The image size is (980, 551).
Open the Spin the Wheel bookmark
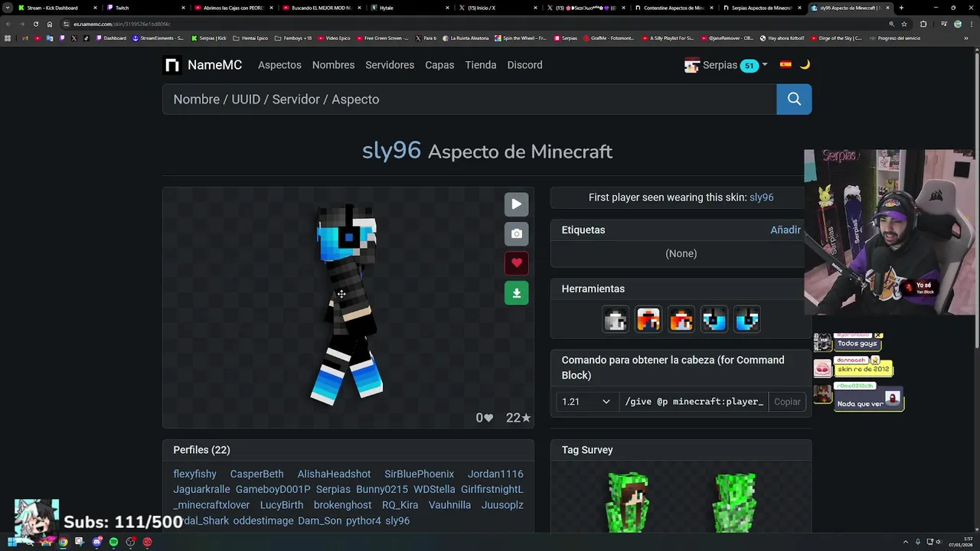(x=521, y=37)
